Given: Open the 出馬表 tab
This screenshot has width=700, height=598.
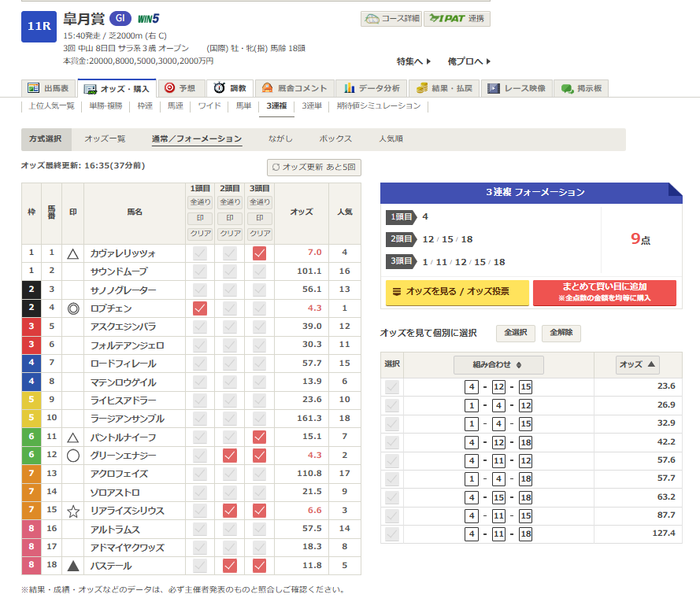Looking at the screenshot, I should [x=49, y=88].
